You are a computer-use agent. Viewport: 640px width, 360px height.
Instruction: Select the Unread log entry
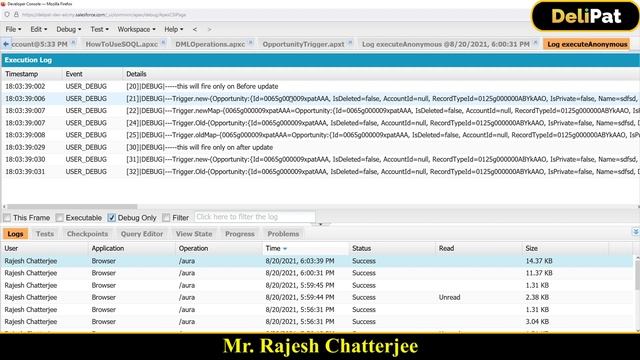pyautogui.click(x=318, y=297)
